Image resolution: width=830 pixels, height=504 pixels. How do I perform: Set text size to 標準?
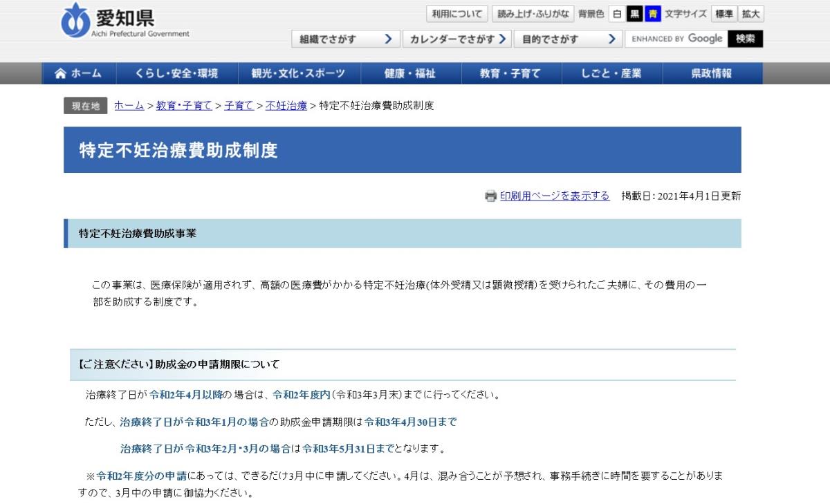coord(723,14)
